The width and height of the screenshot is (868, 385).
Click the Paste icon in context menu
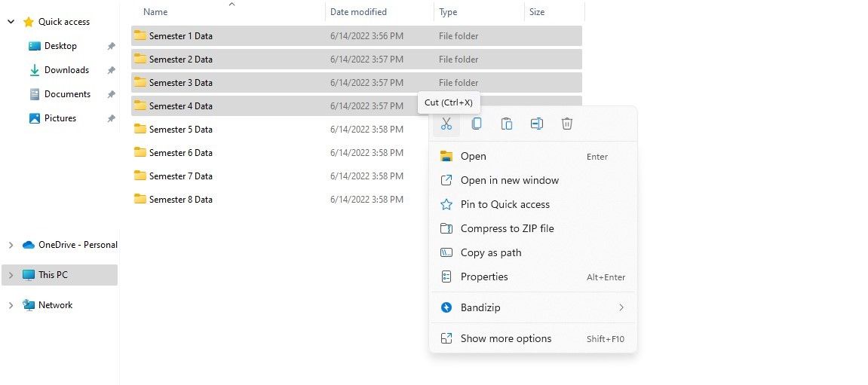[x=507, y=124]
